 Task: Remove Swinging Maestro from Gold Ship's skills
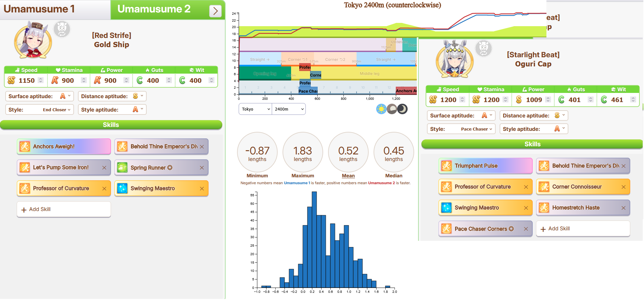click(202, 188)
